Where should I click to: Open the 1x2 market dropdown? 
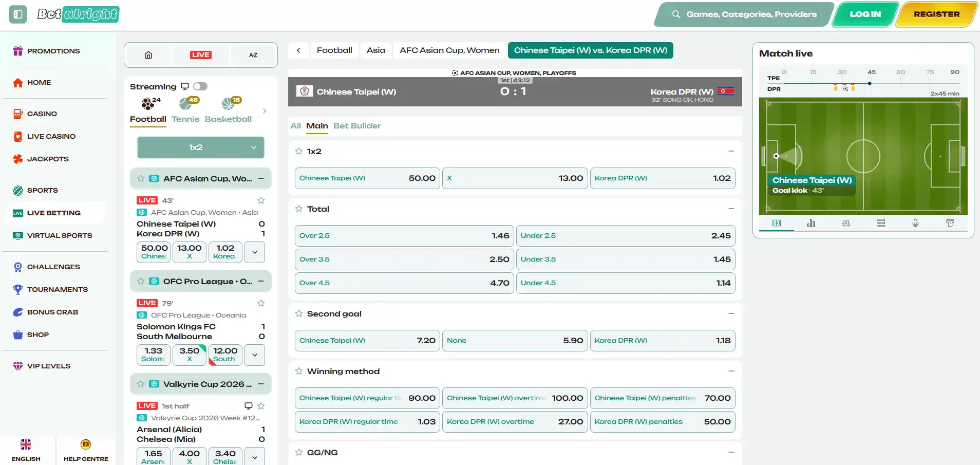(x=201, y=147)
